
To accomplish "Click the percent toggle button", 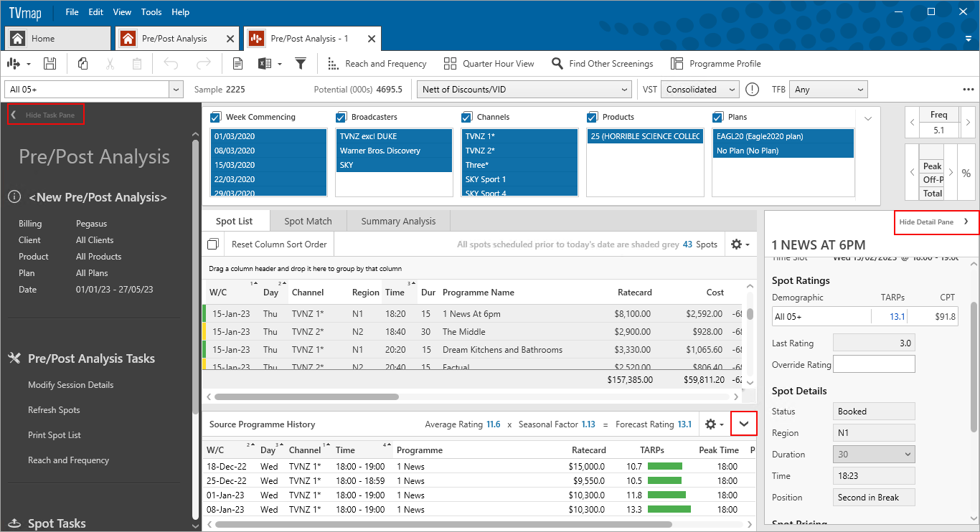I will pyautogui.click(x=966, y=173).
